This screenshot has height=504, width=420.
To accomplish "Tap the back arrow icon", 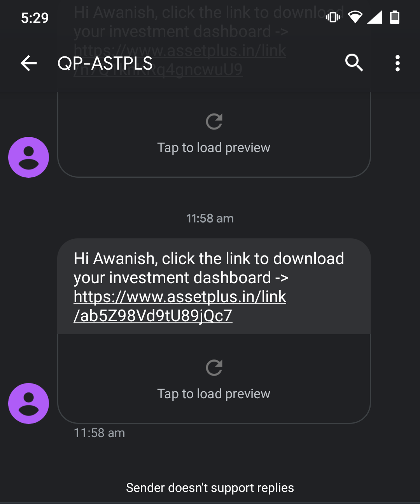I will tap(29, 63).
